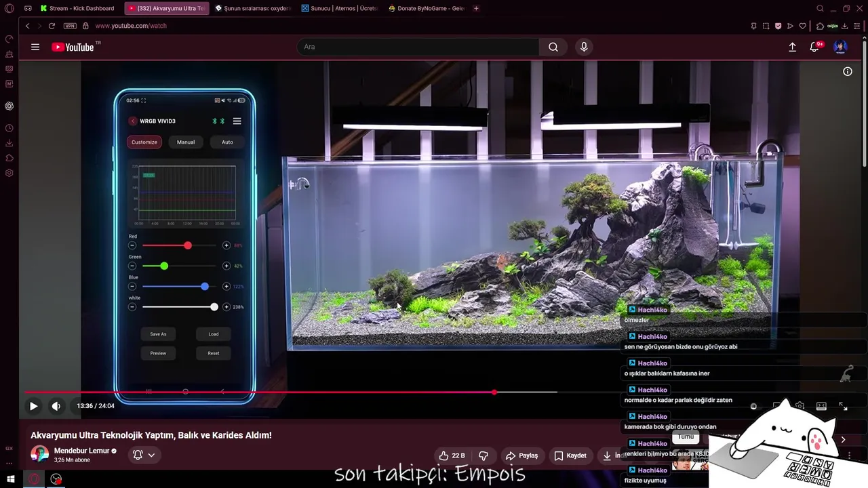Like the video with 22 B likes
The width and height of the screenshot is (868, 488).
452,455
